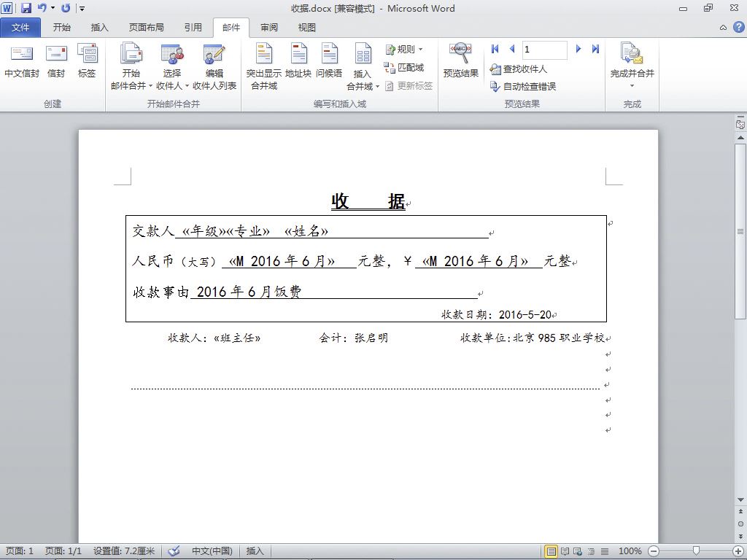Screen dimensions: 747x560
Task: Switch to the Page Layout (页面布局) tab
Action: point(146,28)
